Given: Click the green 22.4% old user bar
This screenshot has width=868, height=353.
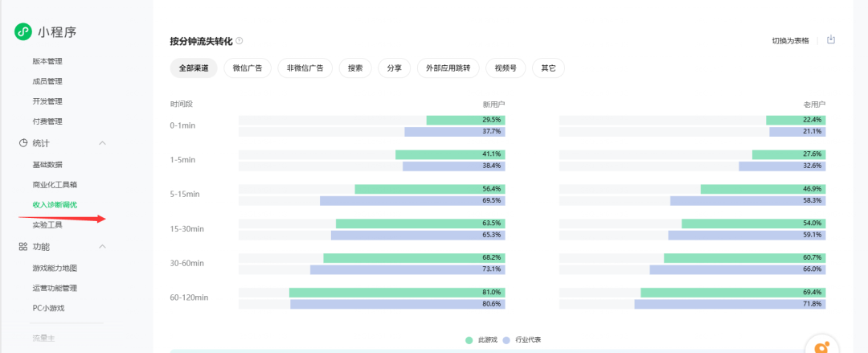Looking at the screenshot, I should click(796, 121).
